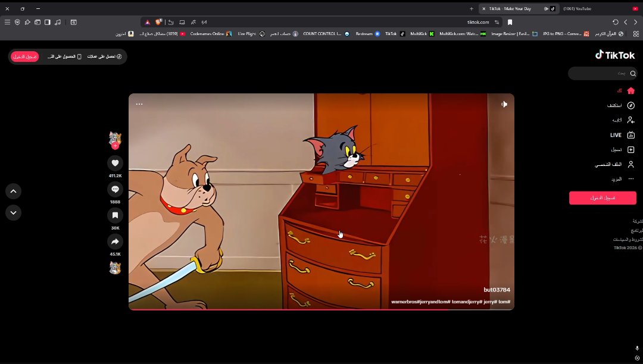
Task: Open the spinning sound disc avatar
Action: (116, 268)
